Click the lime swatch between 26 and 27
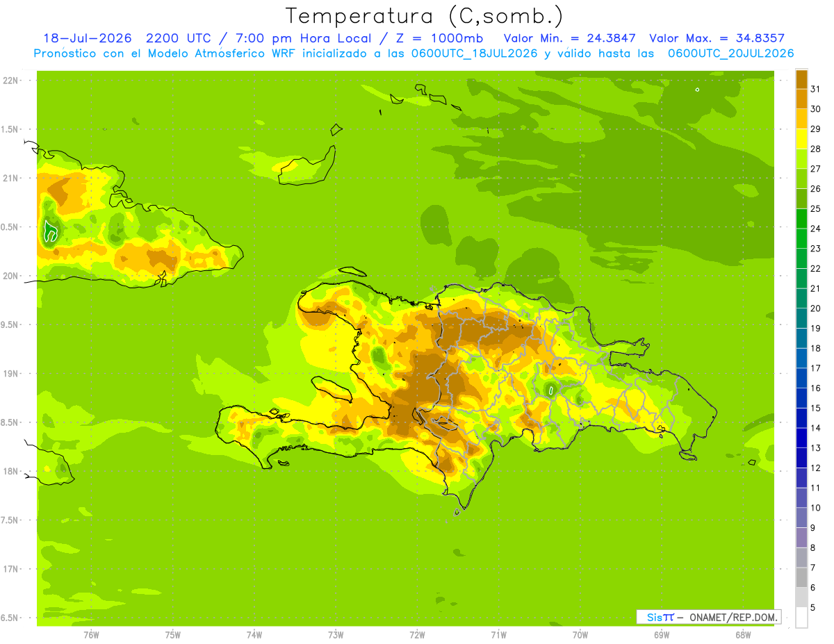 point(801,178)
